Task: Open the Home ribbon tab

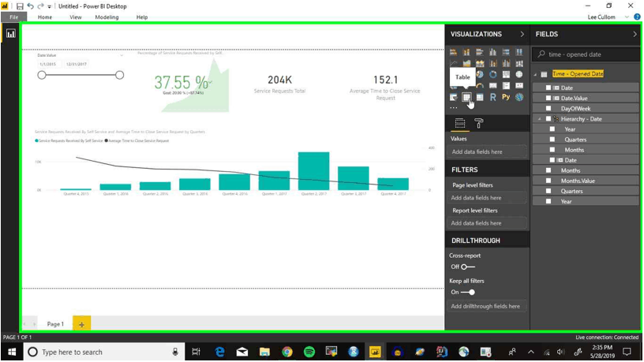Action: (45, 17)
